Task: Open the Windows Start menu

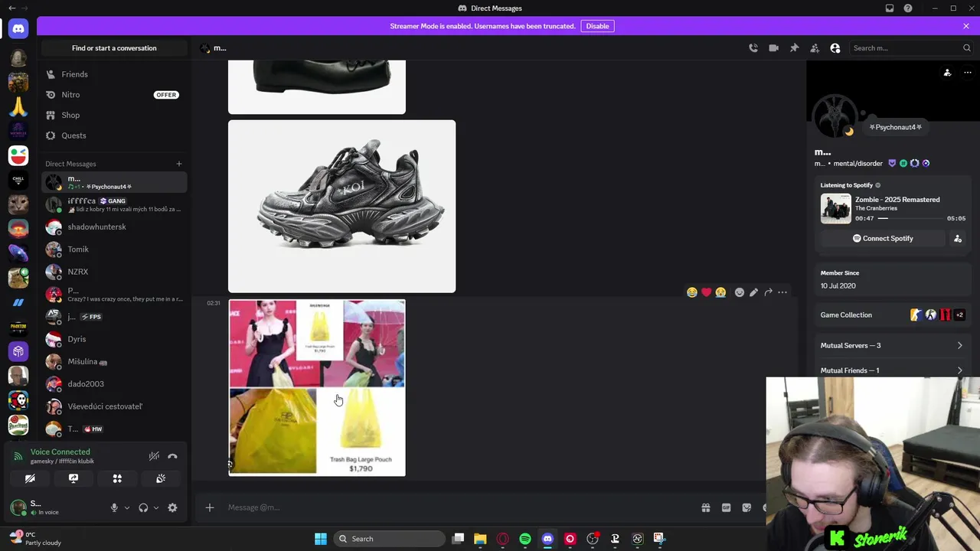Action: click(x=321, y=539)
